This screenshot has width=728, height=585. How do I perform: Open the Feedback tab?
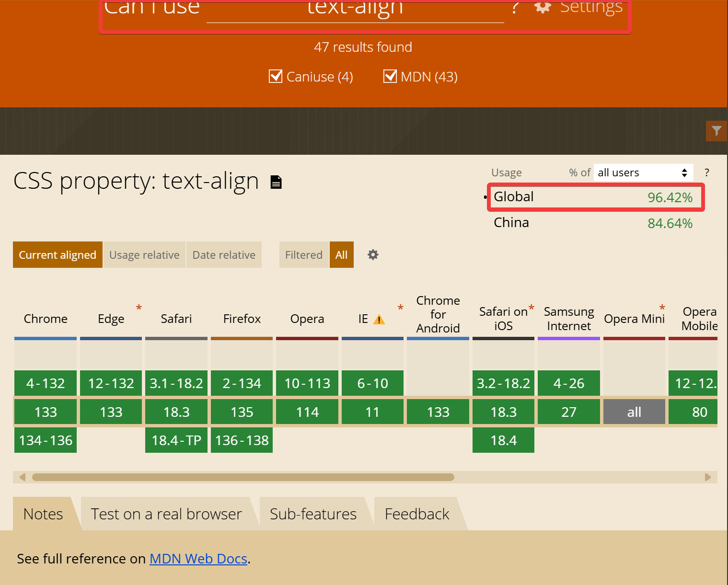(x=417, y=514)
